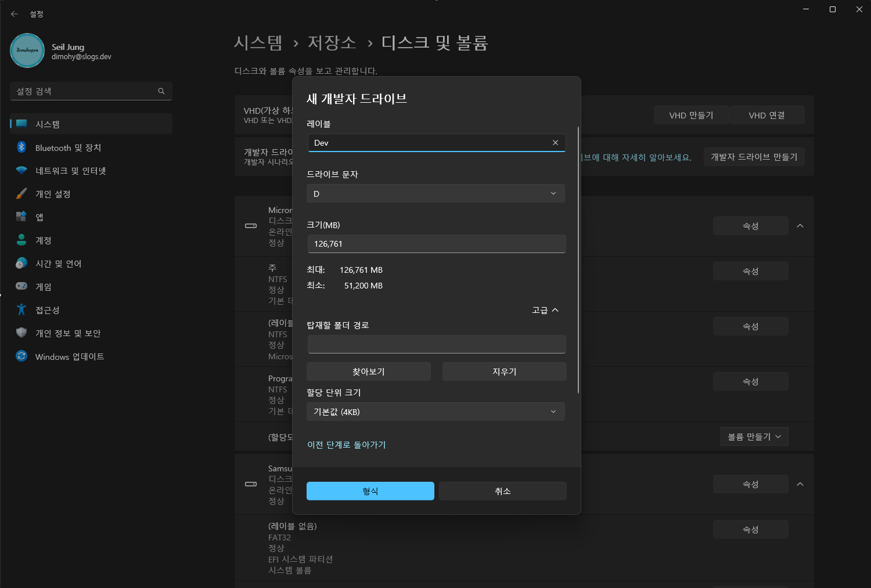Clear the 레이블 field with the X button

click(555, 143)
